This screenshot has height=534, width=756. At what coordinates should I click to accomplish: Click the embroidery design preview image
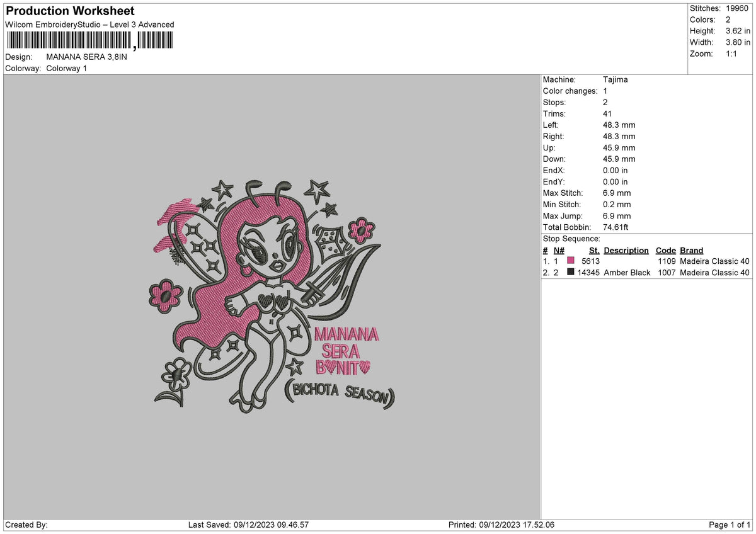(x=272, y=297)
